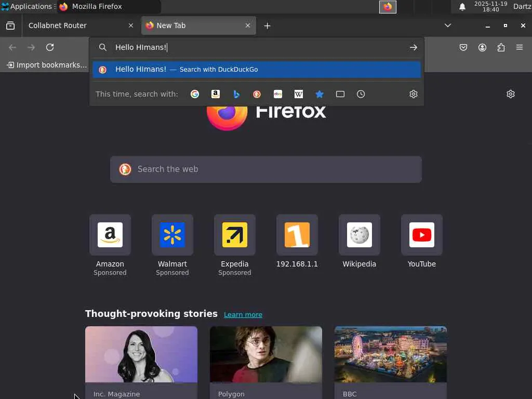
Task: Open the Firefox hamburger menu
Action: (520, 47)
